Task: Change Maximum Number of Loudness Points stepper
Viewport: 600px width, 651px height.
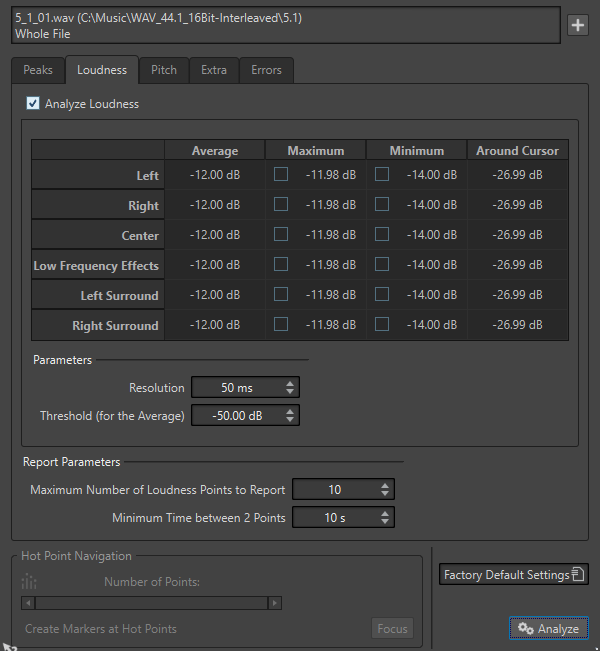Action: pos(384,490)
